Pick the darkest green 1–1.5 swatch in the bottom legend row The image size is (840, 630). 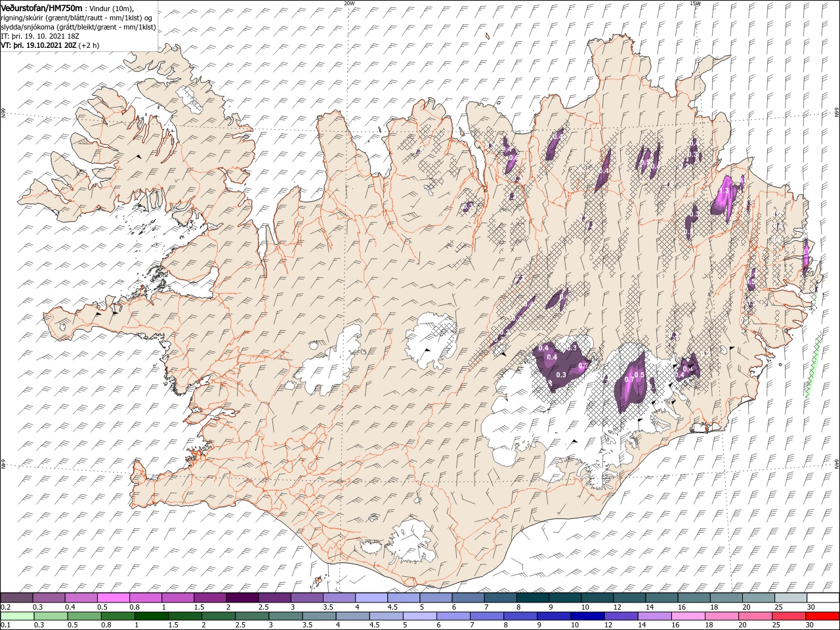pos(152,616)
